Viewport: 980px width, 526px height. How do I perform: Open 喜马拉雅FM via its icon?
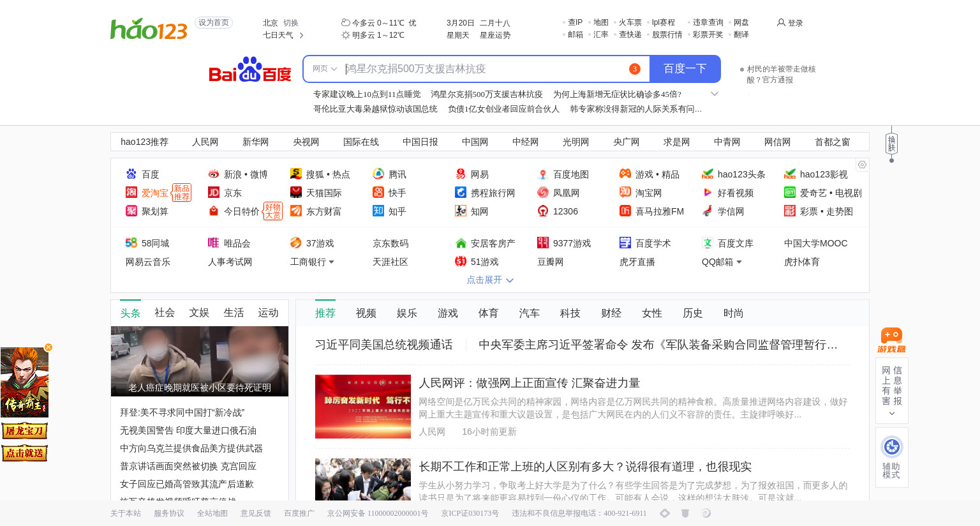click(625, 211)
